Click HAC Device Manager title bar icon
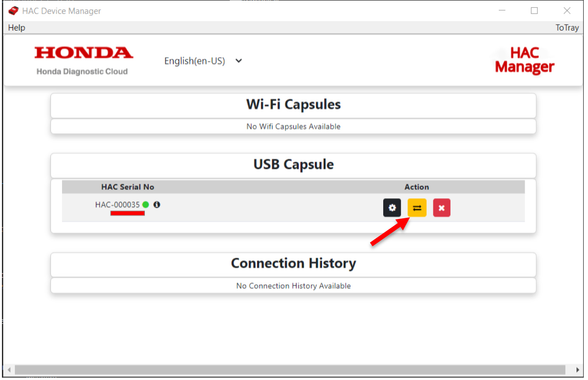The image size is (588, 380). 14,11
